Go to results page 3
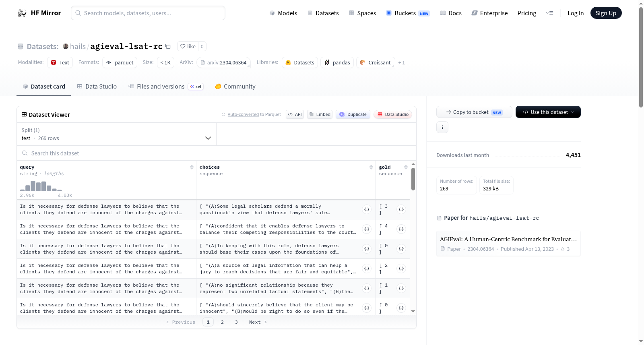Image resolution: width=644 pixels, height=345 pixels. 236,322
